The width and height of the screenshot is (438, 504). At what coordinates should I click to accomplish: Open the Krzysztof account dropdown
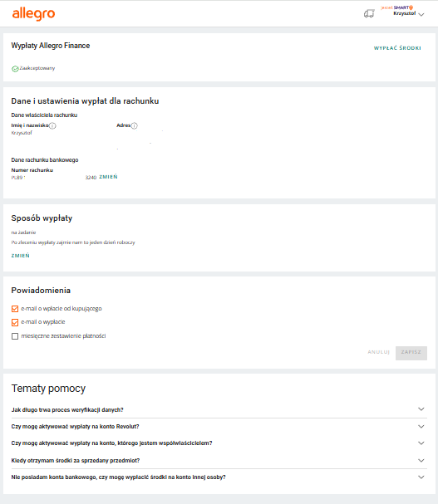coord(409,13)
